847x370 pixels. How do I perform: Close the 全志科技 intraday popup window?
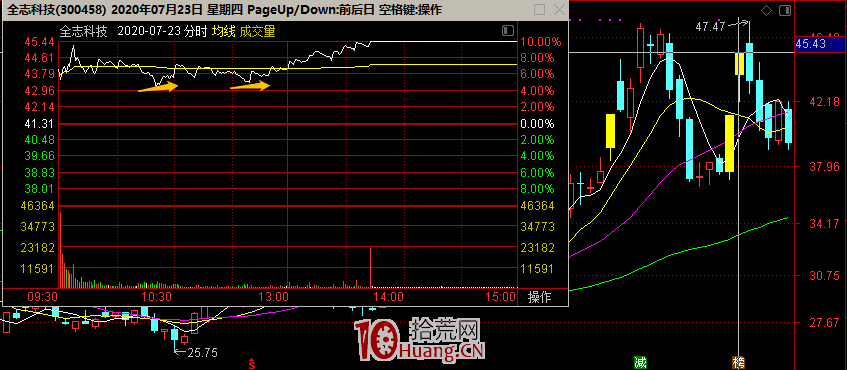559,10
